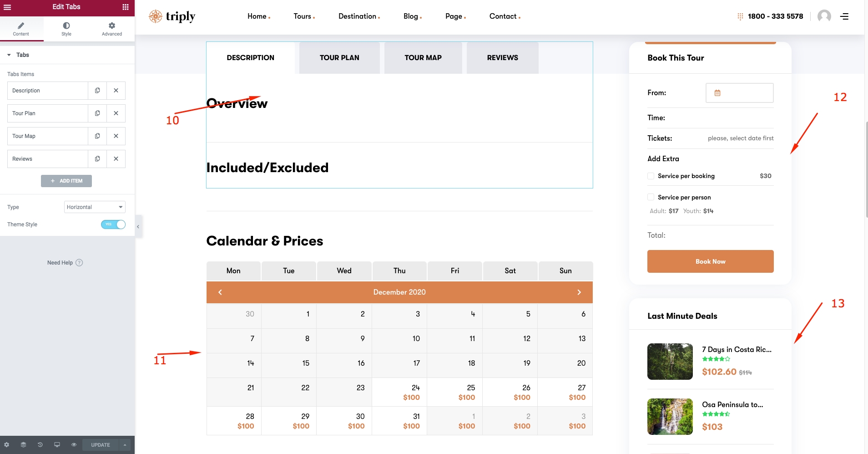Switch to the Tour Plan tab

[x=339, y=58]
